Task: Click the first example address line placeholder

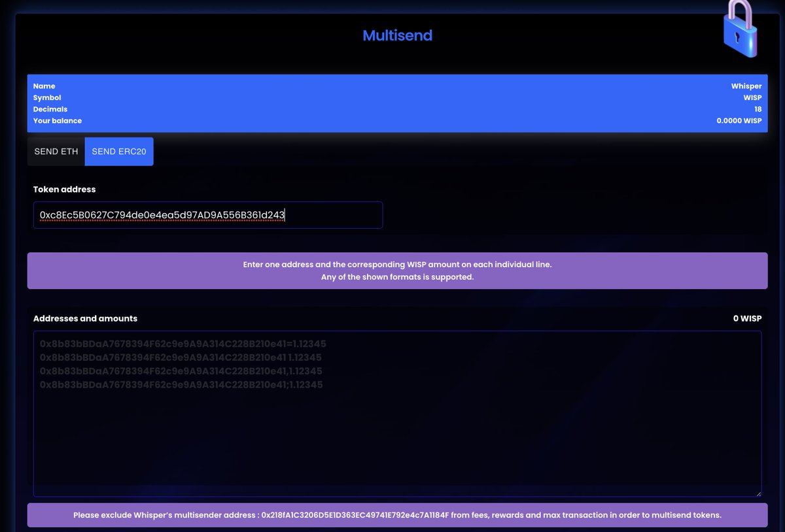Action: 183,344
